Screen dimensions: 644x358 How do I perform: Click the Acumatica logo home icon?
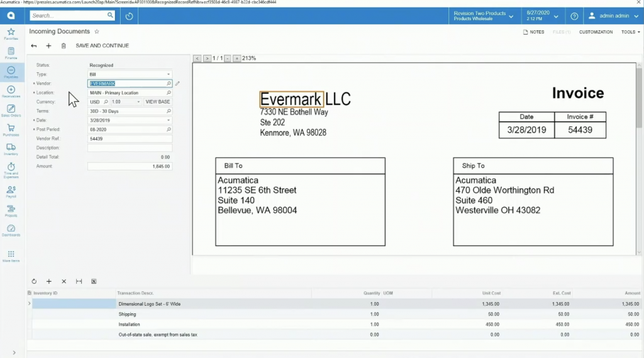11,16
